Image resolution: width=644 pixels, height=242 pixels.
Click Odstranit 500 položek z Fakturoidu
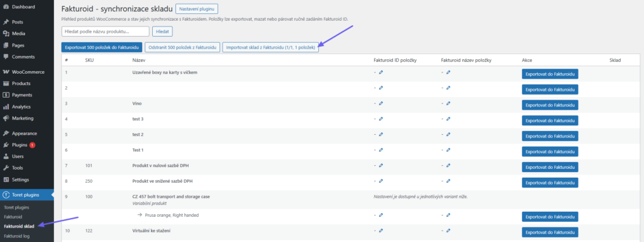pyautogui.click(x=183, y=47)
